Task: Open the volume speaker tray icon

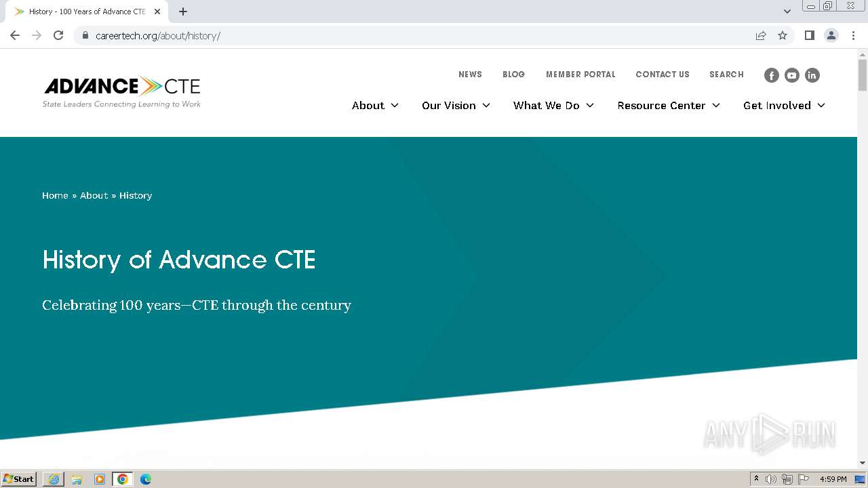Action: [771, 479]
